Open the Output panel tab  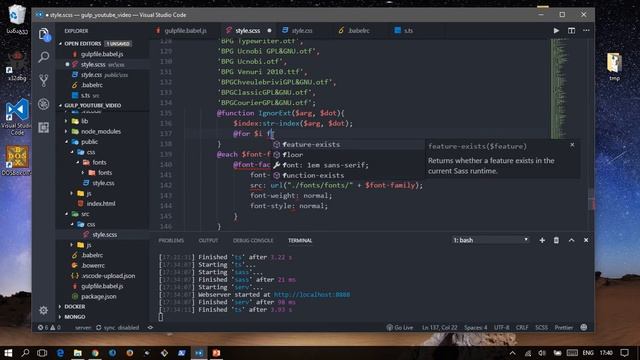coord(208,240)
